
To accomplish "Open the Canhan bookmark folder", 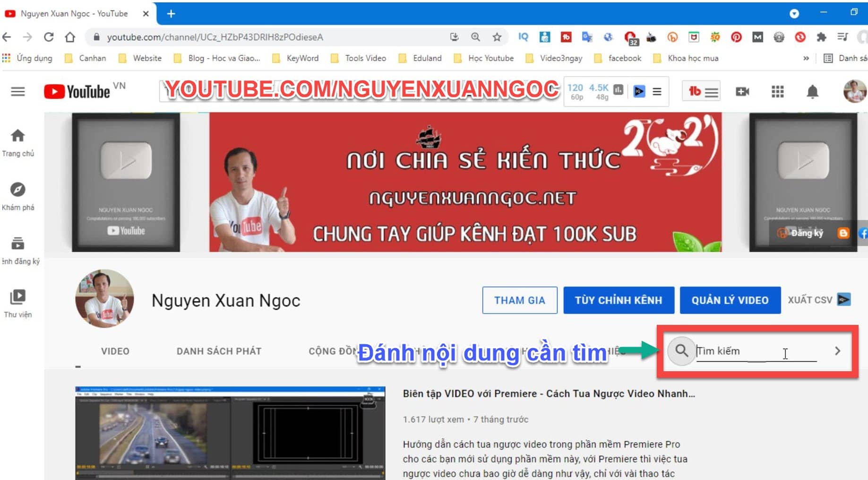I will point(86,58).
